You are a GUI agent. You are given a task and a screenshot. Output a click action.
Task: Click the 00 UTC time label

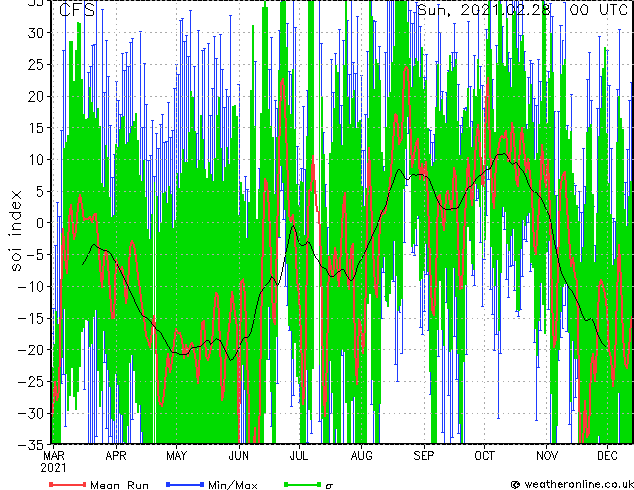(598, 9)
